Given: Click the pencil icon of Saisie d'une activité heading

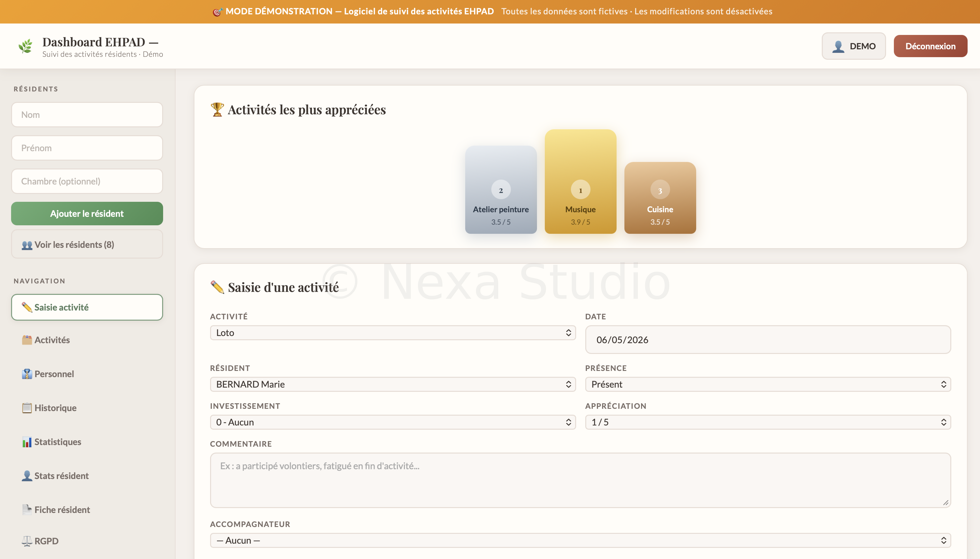Looking at the screenshot, I should click(x=217, y=287).
